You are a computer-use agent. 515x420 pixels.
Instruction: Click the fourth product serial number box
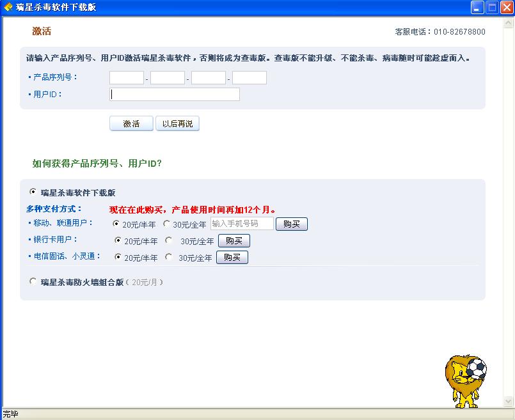pos(250,78)
